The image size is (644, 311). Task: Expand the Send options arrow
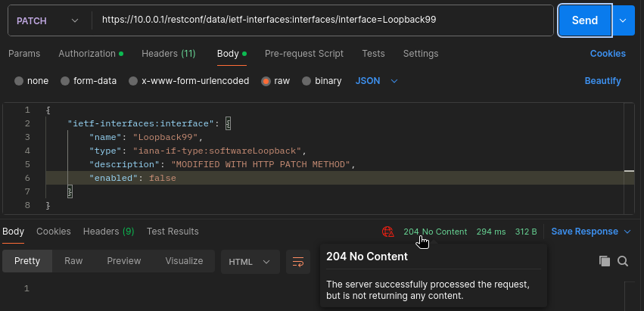coord(623,20)
